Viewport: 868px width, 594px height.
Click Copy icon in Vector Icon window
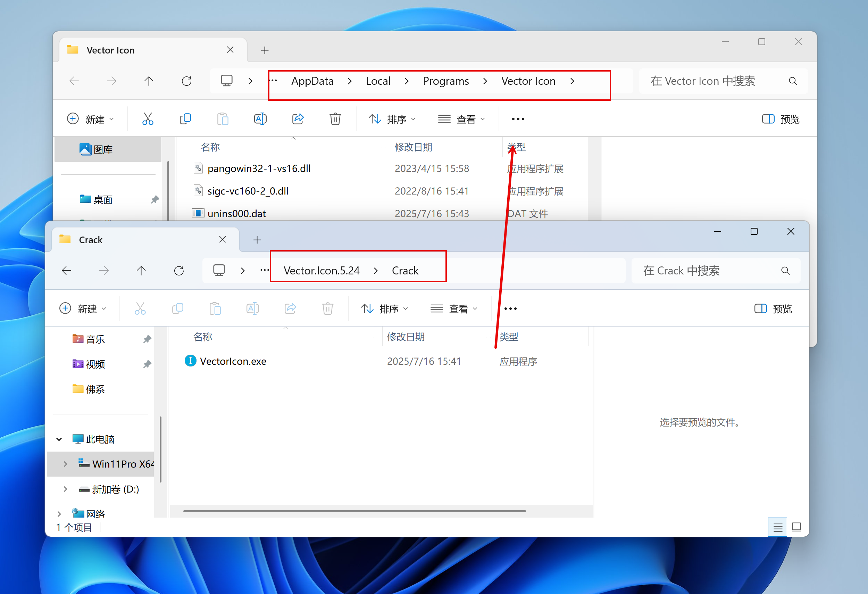(185, 119)
